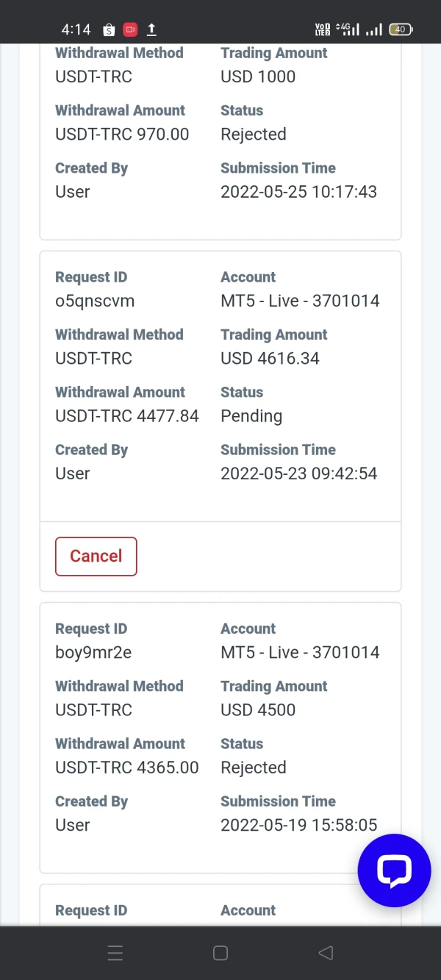Open the live chat bubble icon

(x=394, y=870)
